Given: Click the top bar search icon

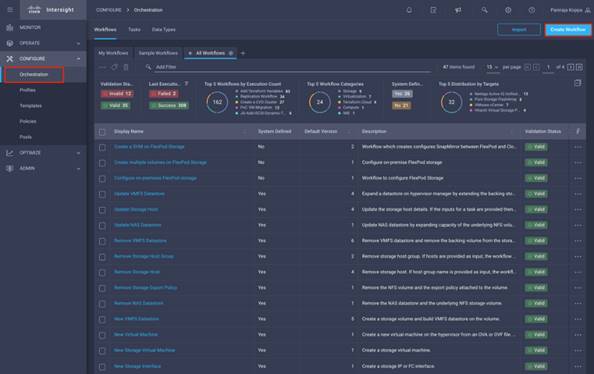Looking at the screenshot, I should click(x=484, y=10).
